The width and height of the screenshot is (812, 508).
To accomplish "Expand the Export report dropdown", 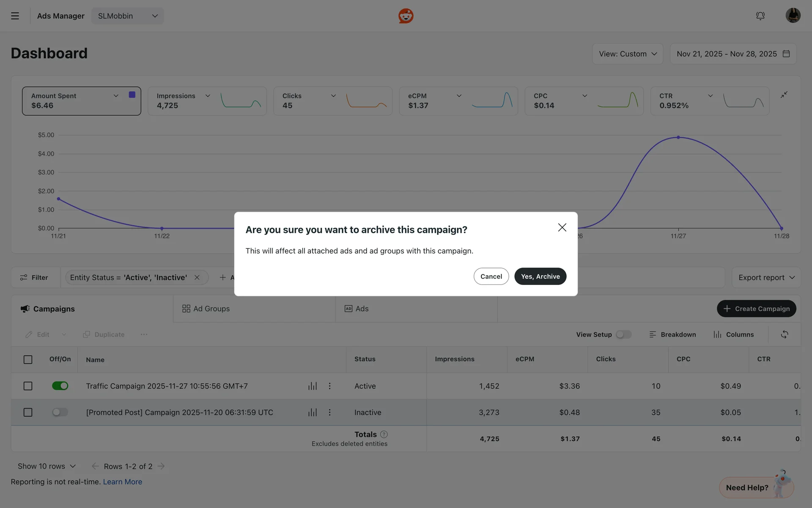I will click(x=766, y=278).
